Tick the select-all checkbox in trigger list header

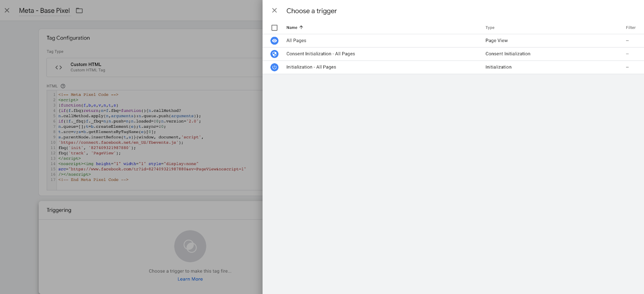point(275,28)
